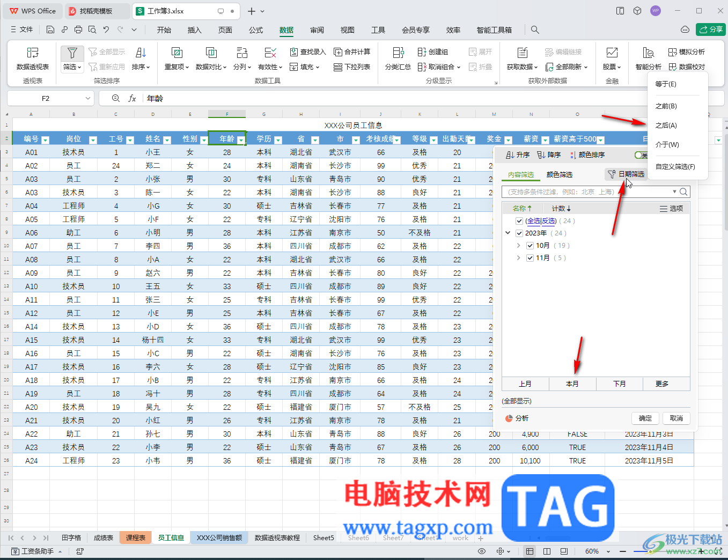Open the Stocks (股票) data tool
Screen dimensions: 728x560
point(612,58)
